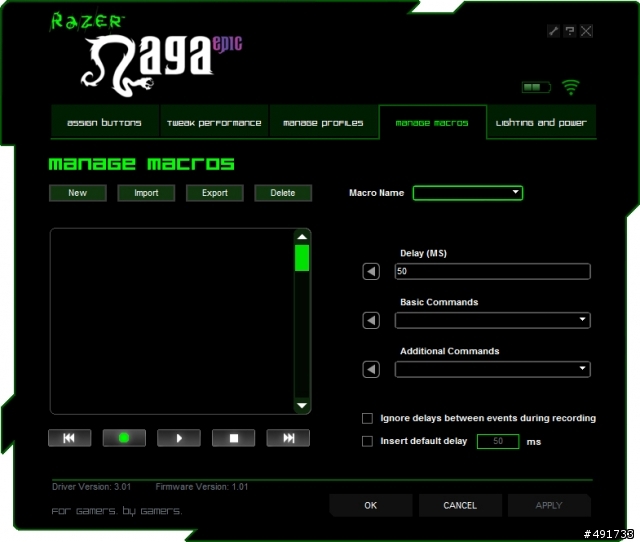Expand the Additional Commands dropdown

click(493, 369)
